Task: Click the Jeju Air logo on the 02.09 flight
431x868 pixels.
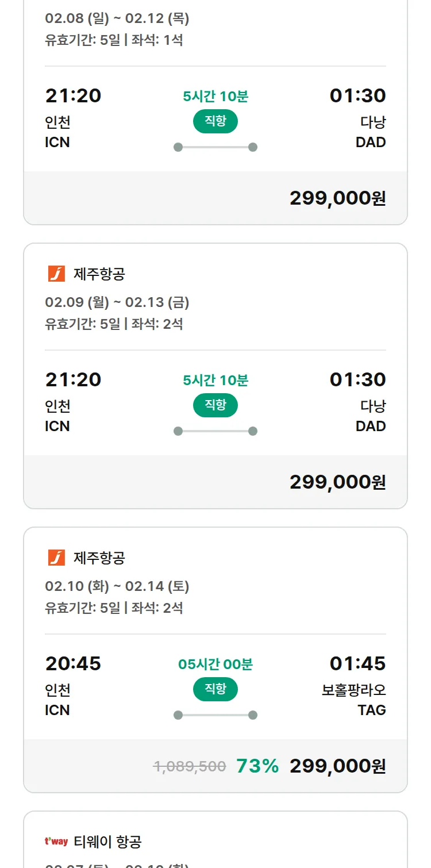Action: (56, 274)
